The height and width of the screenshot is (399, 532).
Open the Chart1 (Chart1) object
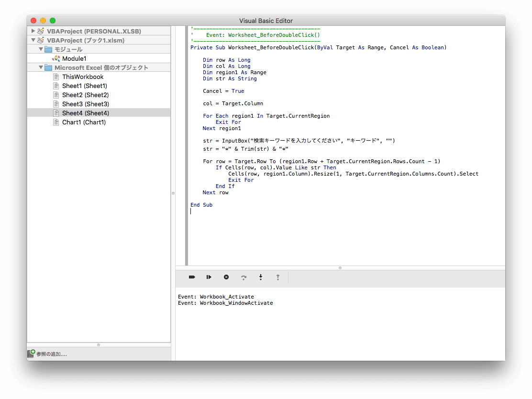coord(84,122)
